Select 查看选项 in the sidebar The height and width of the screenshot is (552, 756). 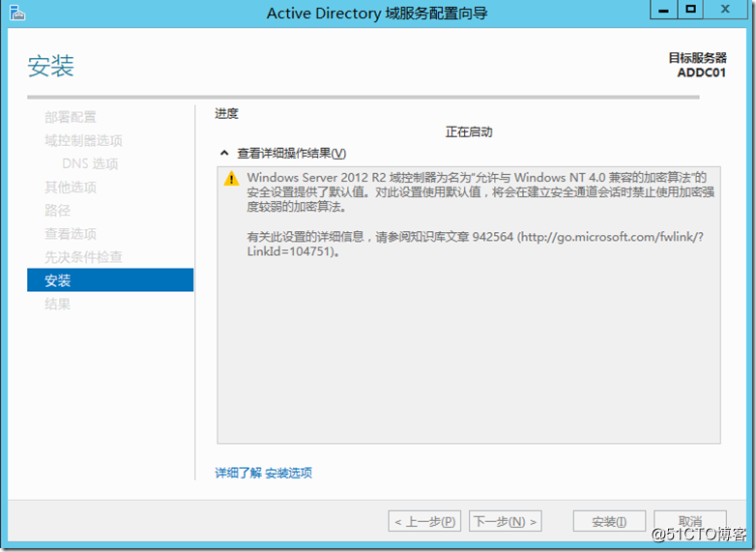coord(71,234)
